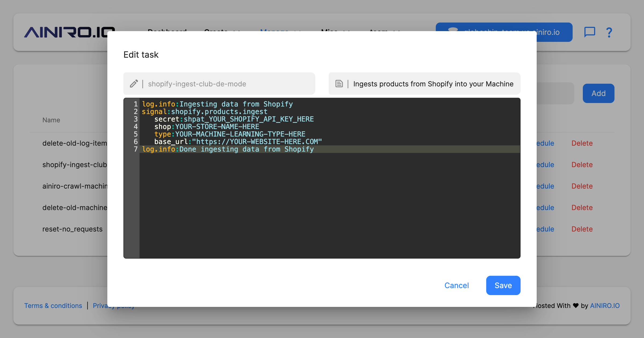Click the task row 'delete-old-log-items'

75,143
